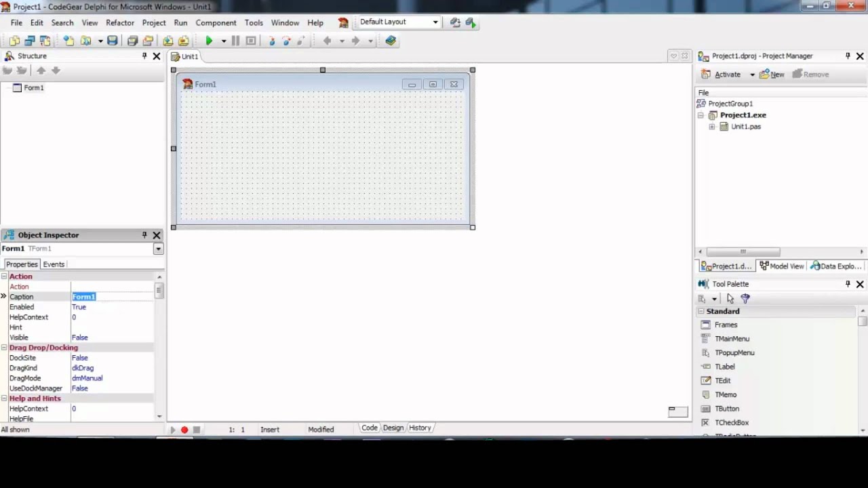Click the red record macro button
This screenshot has height=488, width=868.
click(184, 430)
